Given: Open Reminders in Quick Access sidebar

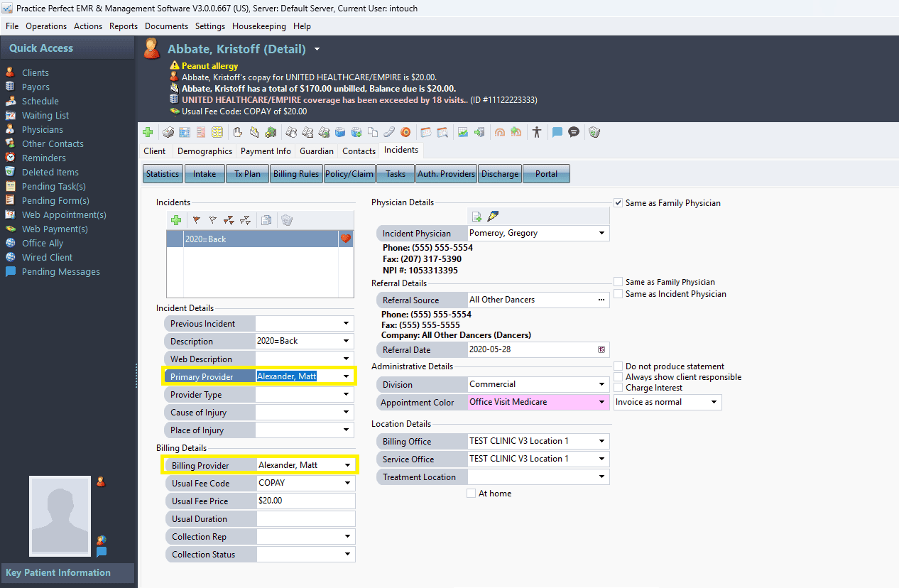Looking at the screenshot, I should tap(44, 158).
